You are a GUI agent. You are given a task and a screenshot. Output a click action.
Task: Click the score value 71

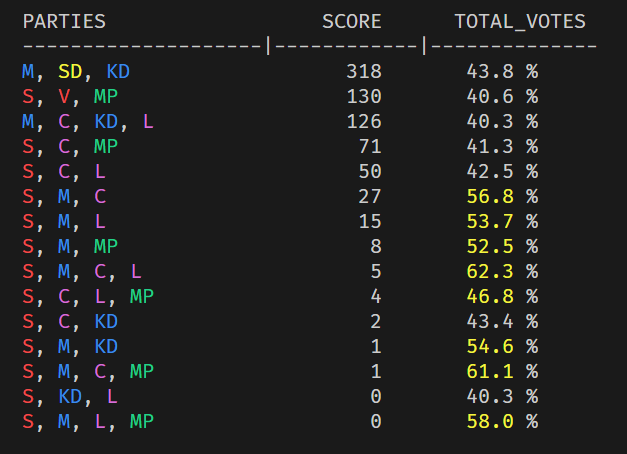click(370, 146)
